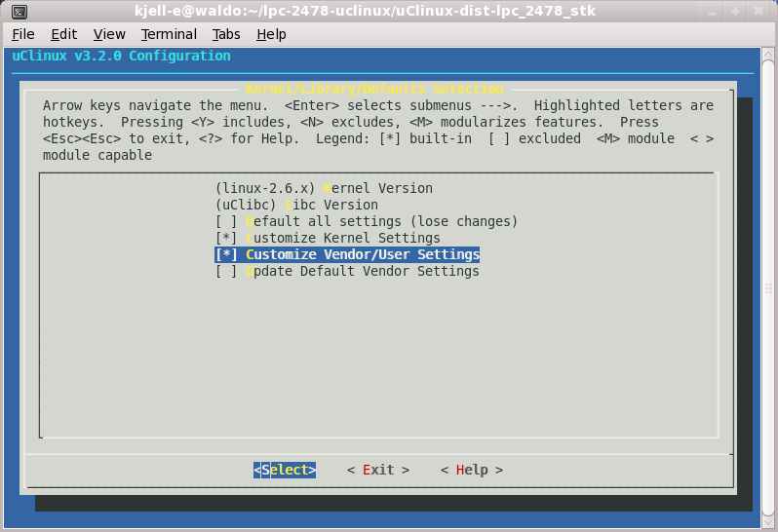
Task: Open the File menu
Action: (22, 34)
